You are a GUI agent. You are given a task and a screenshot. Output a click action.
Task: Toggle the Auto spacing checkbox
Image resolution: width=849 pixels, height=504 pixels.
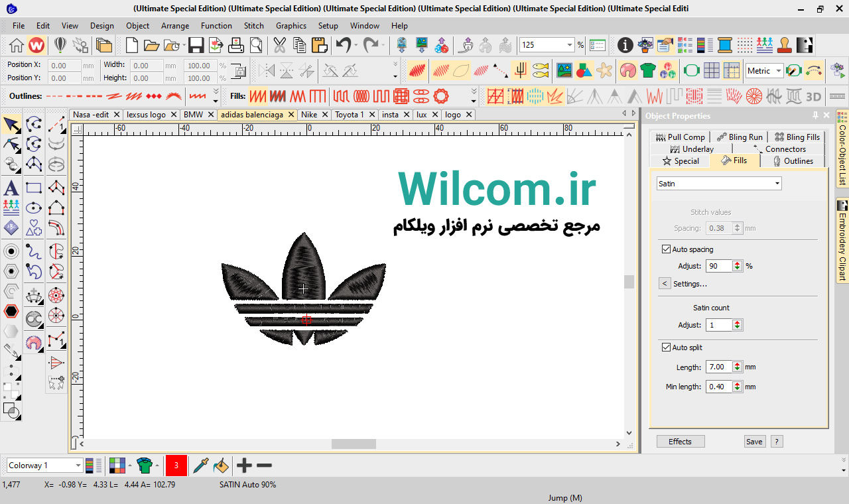pos(667,249)
